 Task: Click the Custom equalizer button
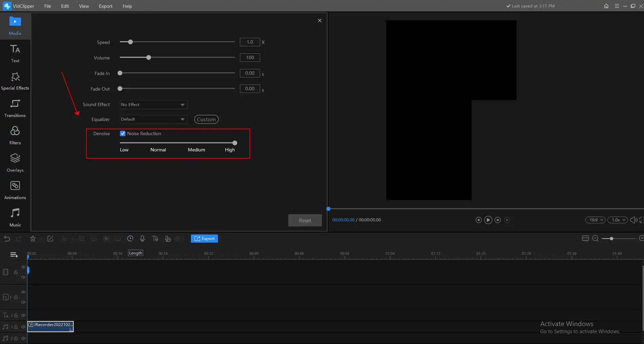pos(206,119)
